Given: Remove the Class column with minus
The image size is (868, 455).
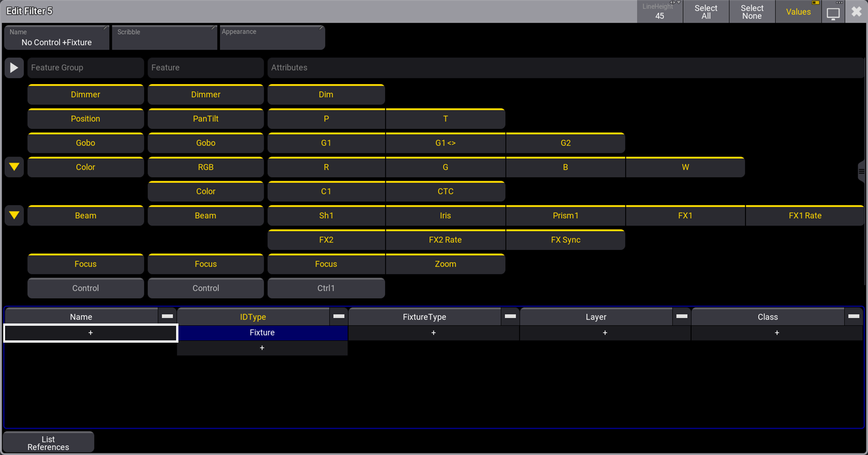Looking at the screenshot, I should 853,316.
